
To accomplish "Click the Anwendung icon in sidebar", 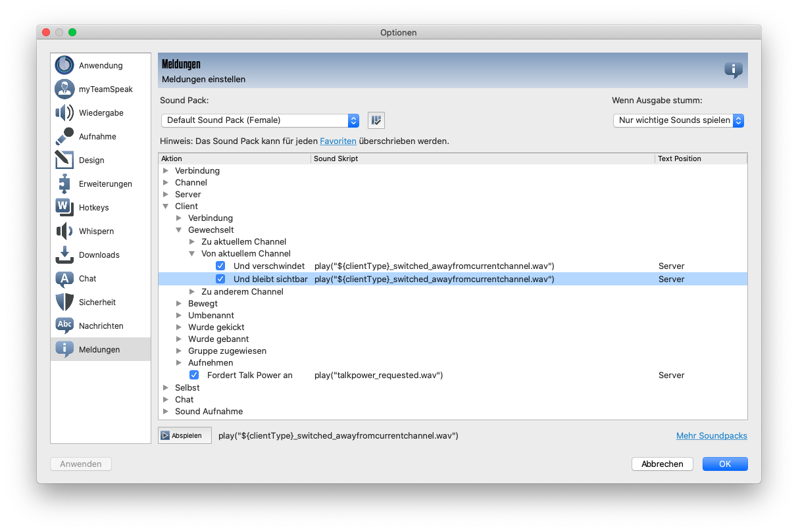I will pyautogui.click(x=64, y=66).
